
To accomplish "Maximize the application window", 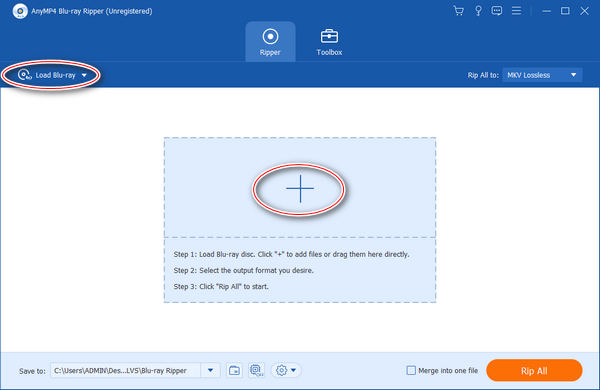I will pos(565,11).
